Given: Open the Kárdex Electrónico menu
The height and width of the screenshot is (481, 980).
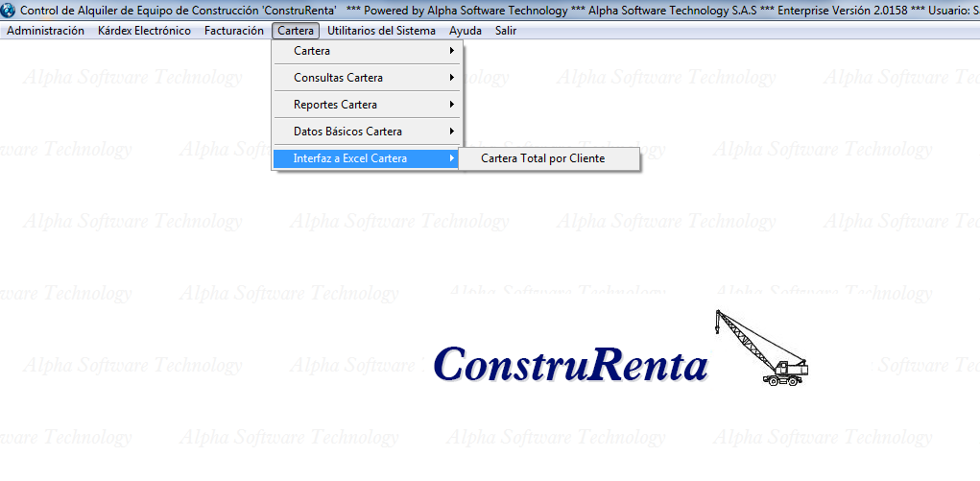Looking at the screenshot, I should (144, 31).
